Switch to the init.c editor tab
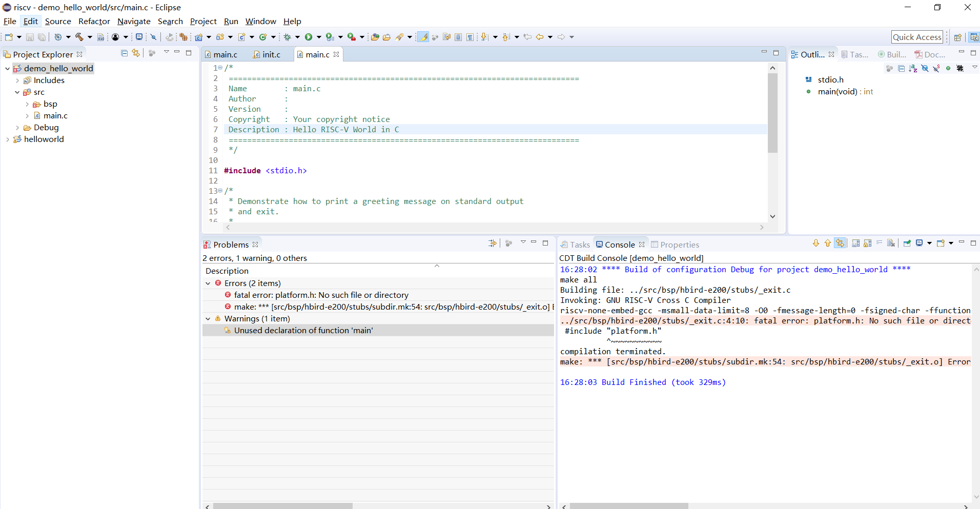980x509 pixels. click(271, 55)
